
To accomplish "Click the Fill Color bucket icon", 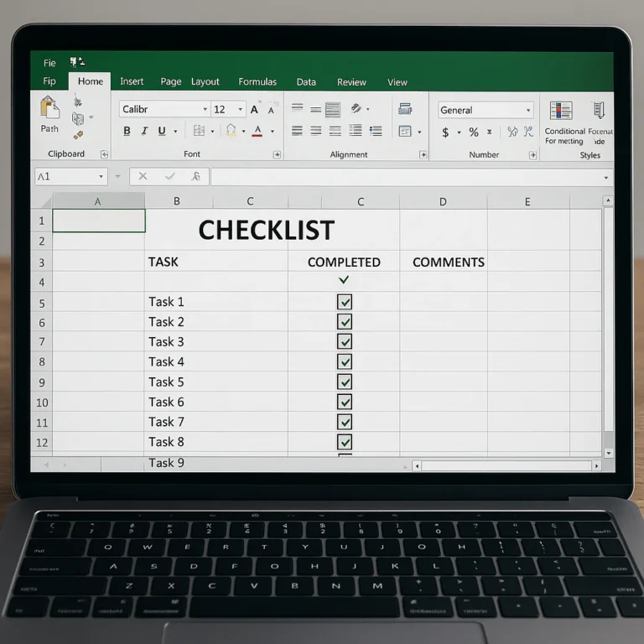I will coord(231,131).
